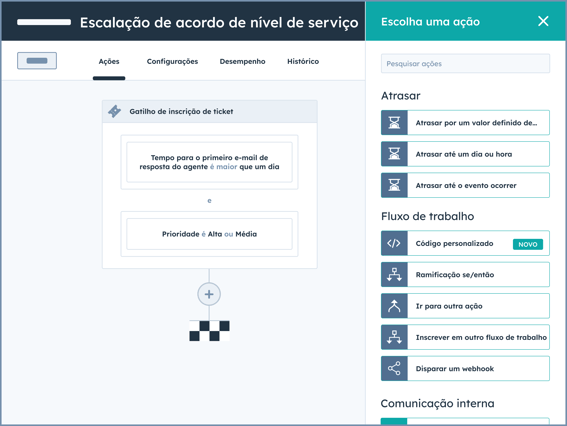567x426 pixels.
Task: Click the hourglass icon for Atrasar até o evento ocorrer
Action: [394, 185]
